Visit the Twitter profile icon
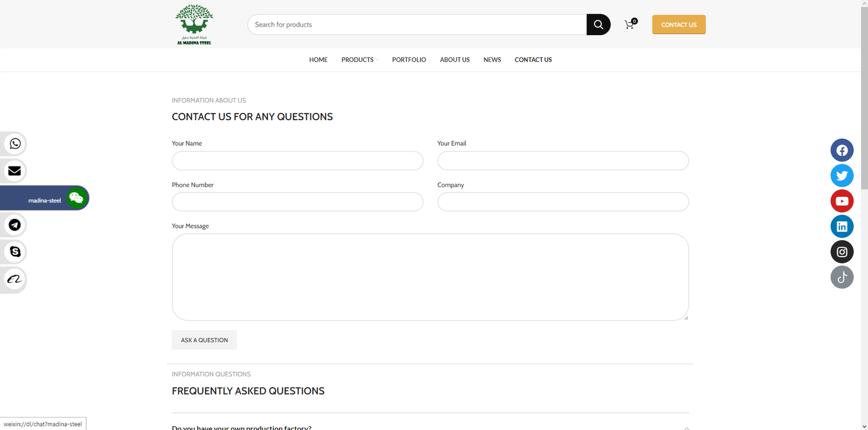The image size is (868, 430). [841, 176]
